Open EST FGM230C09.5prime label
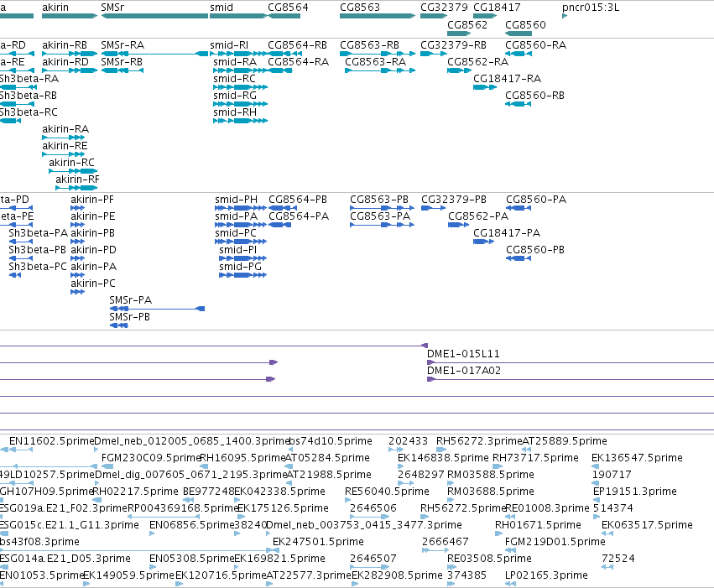 point(151,458)
